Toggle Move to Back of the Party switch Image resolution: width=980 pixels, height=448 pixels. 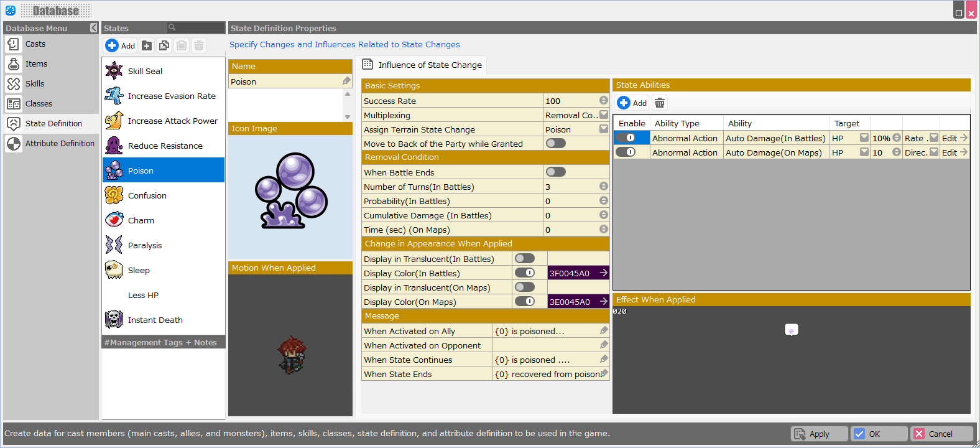coord(555,144)
